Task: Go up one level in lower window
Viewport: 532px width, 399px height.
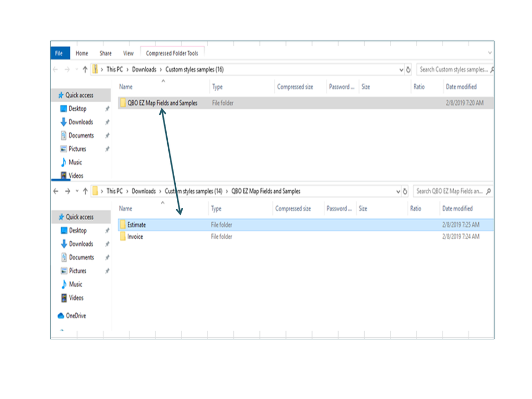Action: coord(85,191)
